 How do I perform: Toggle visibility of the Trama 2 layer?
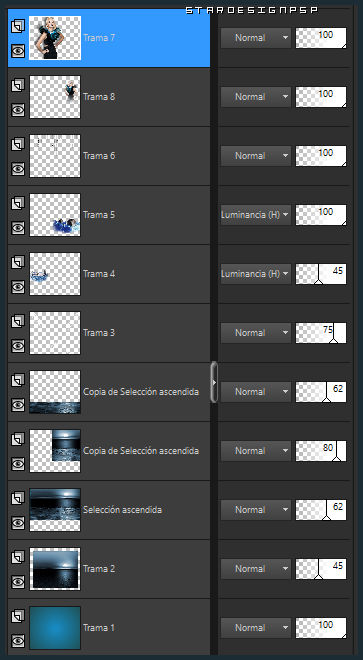(18, 582)
